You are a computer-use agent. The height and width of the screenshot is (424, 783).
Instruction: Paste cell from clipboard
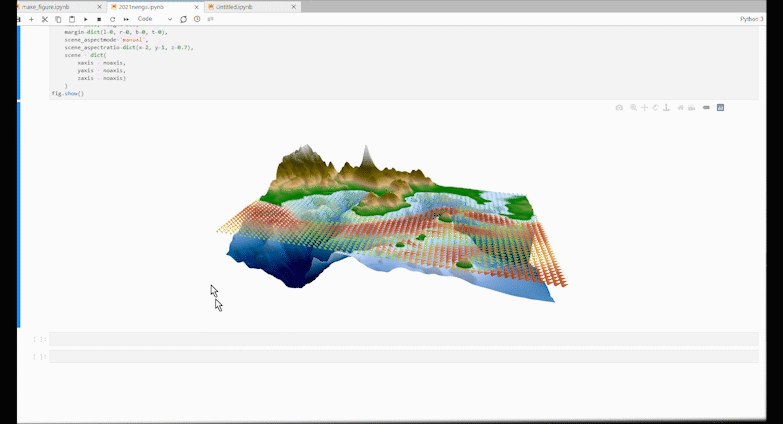(72, 19)
